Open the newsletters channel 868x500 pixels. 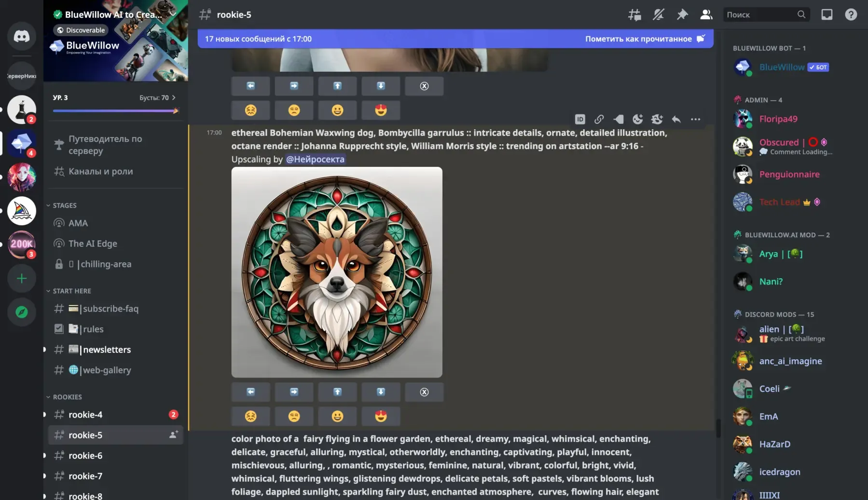[x=116, y=350]
